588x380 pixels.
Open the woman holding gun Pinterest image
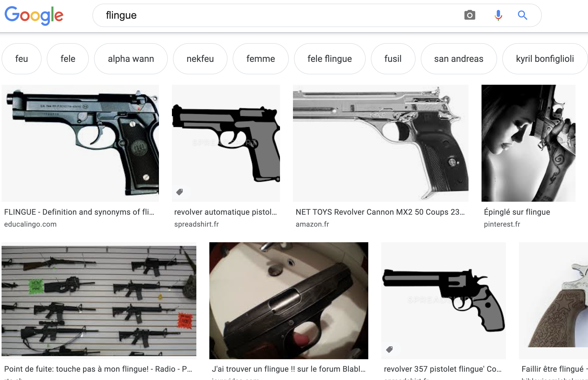[x=529, y=143]
